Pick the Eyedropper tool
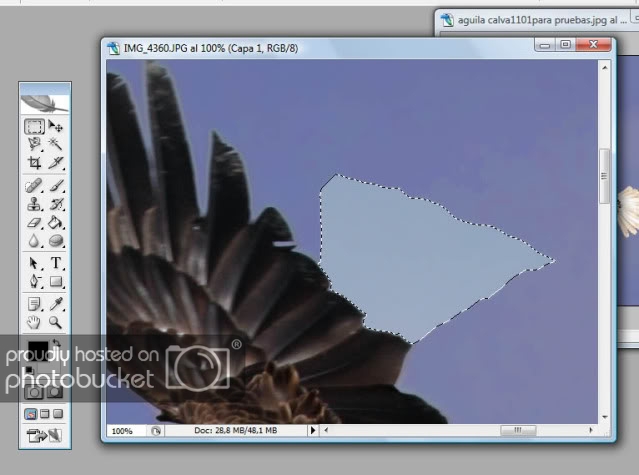The height and width of the screenshot is (475, 639). [56, 304]
